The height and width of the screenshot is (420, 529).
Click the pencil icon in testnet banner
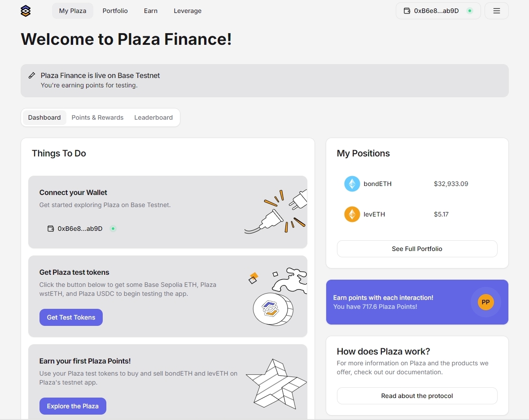(x=32, y=75)
